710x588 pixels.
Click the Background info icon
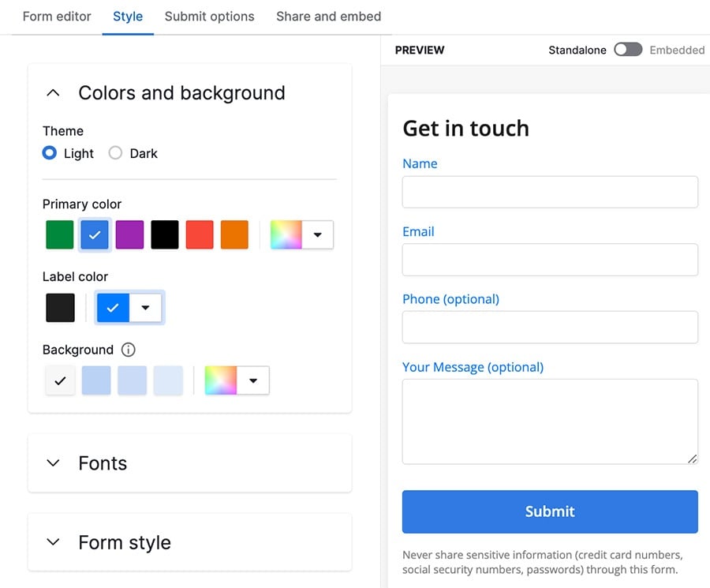coord(128,350)
